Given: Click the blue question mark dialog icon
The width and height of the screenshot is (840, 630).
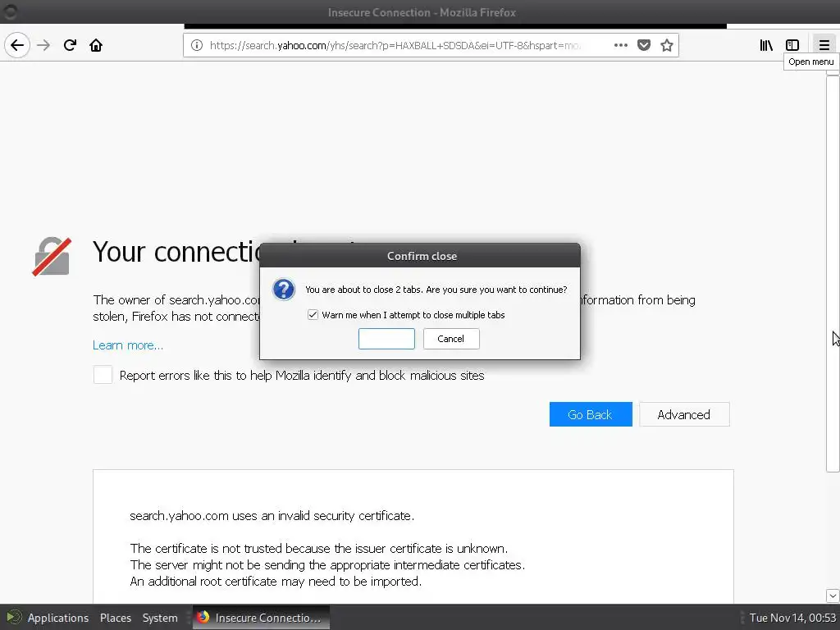Looking at the screenshot, I should tap(283, 290).
